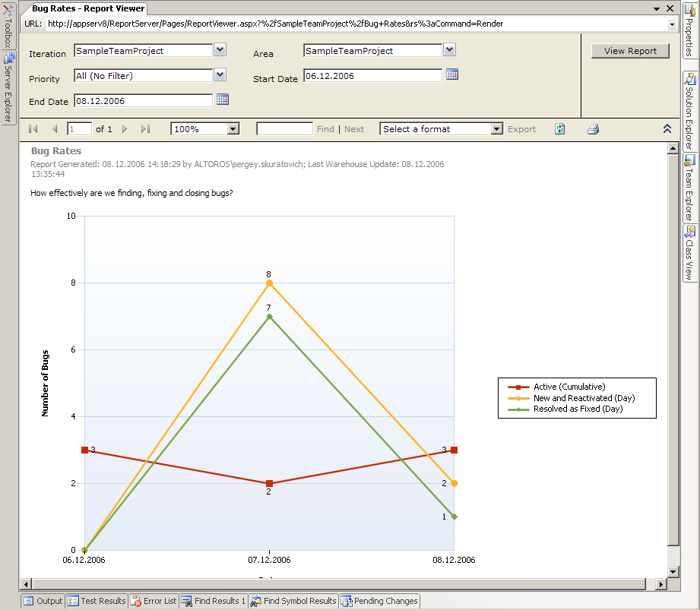Print the report

(x=593, y=129)
